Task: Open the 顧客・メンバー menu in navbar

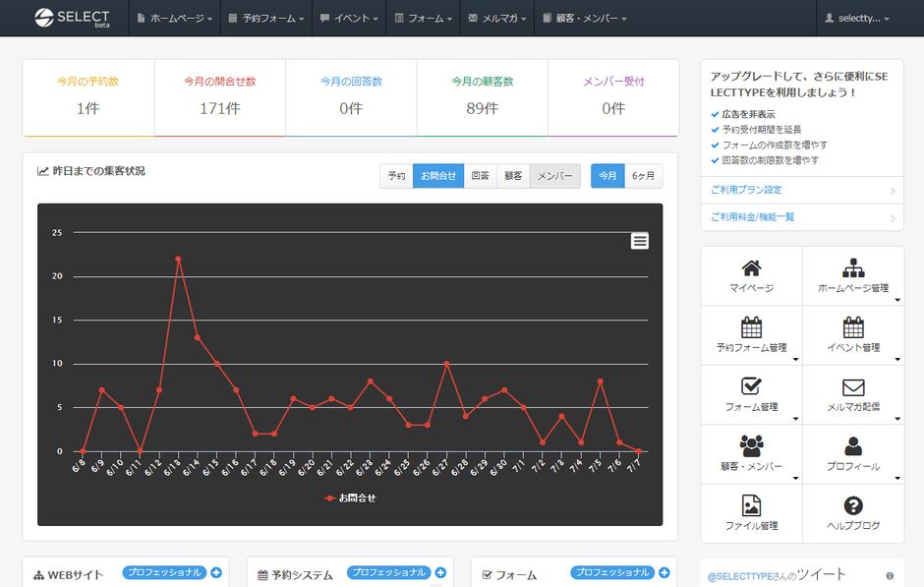Action: click(588, 19)
